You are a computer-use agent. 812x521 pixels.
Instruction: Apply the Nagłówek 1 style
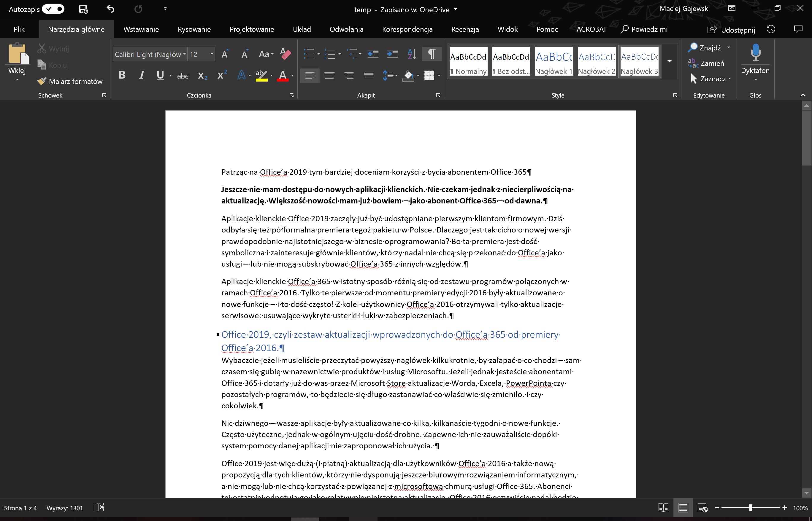554,61
